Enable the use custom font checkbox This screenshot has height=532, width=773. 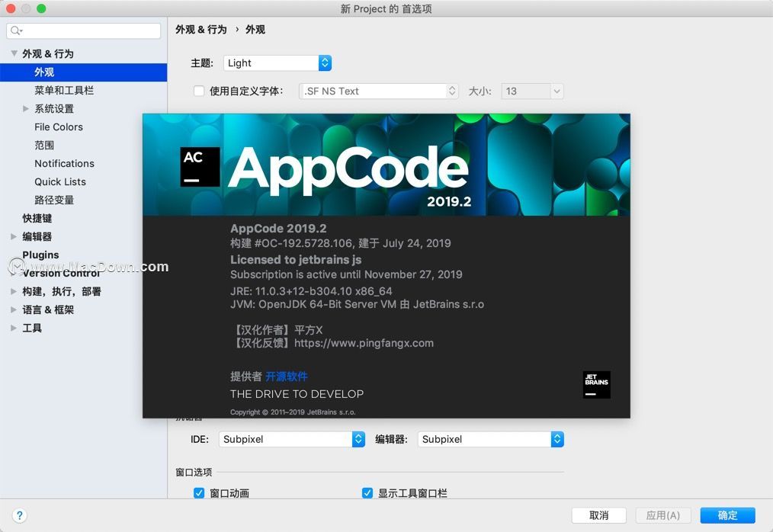pyautogui.click(x=199, y=91)
